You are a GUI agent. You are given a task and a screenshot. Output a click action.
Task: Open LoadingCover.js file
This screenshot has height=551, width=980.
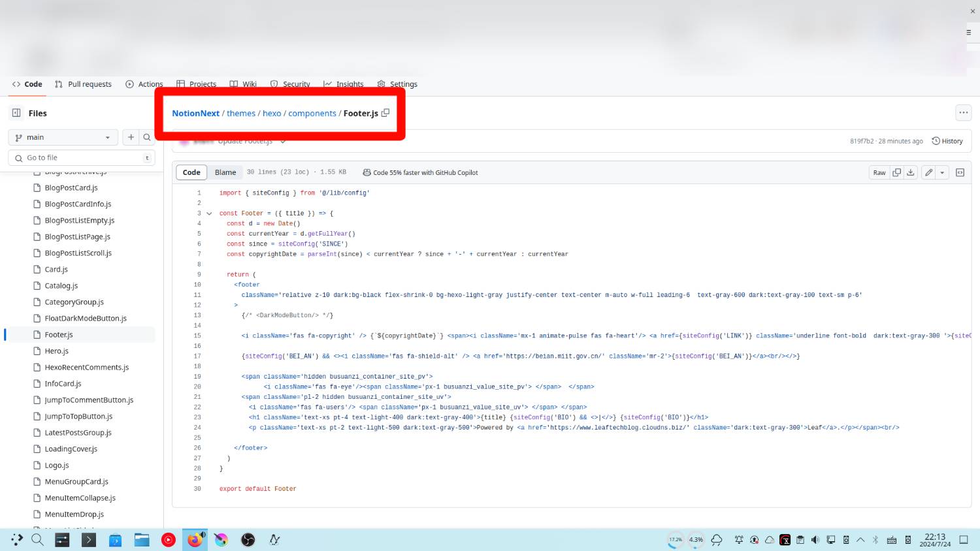[71, 449]
